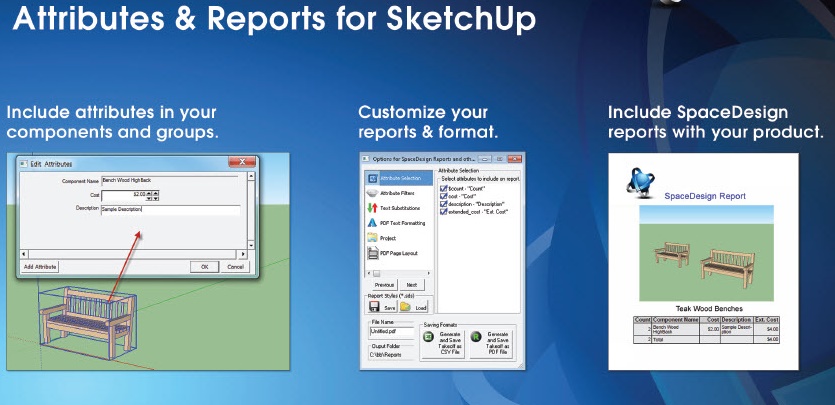Screen dimensions: 835x405
Task: Toggle the cost "Cost" checkbox
Action: coord(443,196)
